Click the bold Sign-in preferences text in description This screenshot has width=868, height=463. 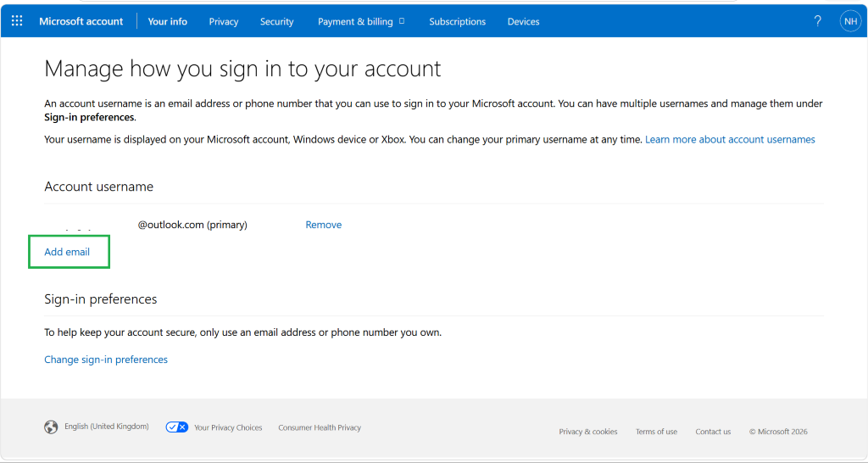click(x=89, y=117)
